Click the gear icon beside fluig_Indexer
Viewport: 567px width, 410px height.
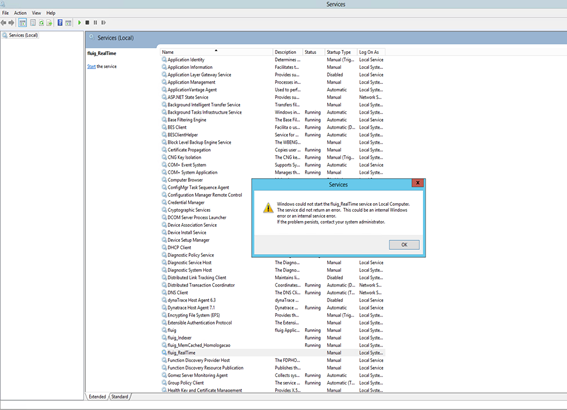[x=164, y=338]
